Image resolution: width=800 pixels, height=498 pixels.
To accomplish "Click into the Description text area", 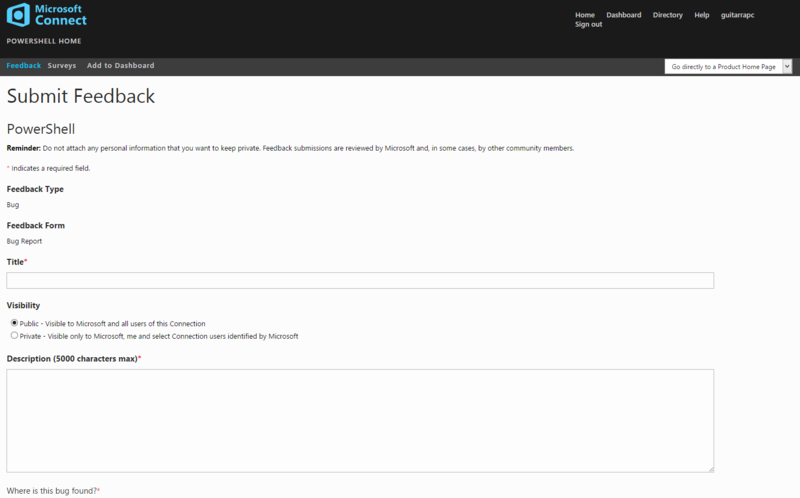I will tap(360, 420).
